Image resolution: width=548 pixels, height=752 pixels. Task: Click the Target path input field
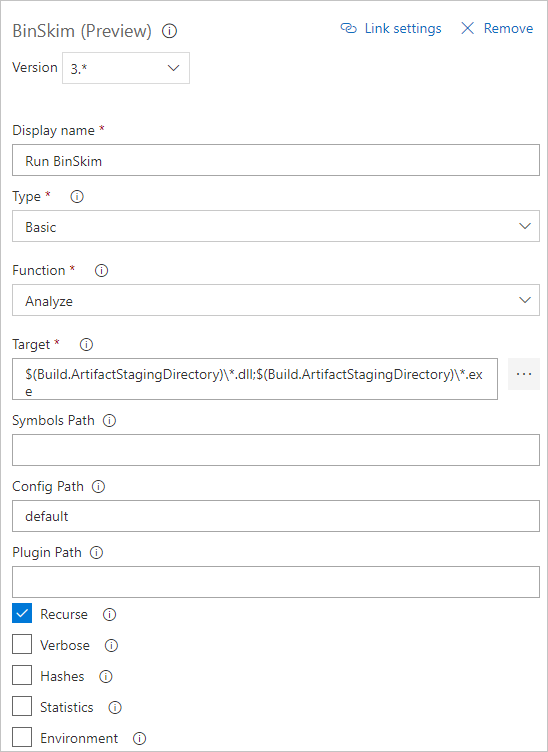tap(255, 379)
